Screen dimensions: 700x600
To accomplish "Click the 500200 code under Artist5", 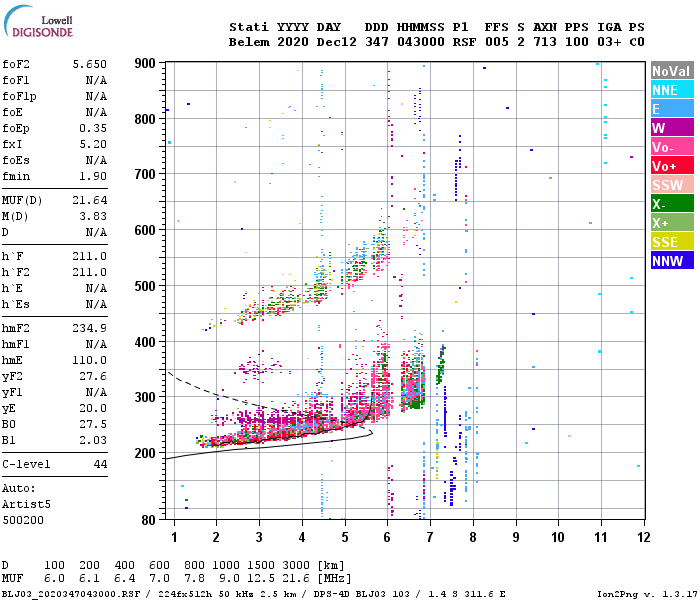I will click(23, 521).
